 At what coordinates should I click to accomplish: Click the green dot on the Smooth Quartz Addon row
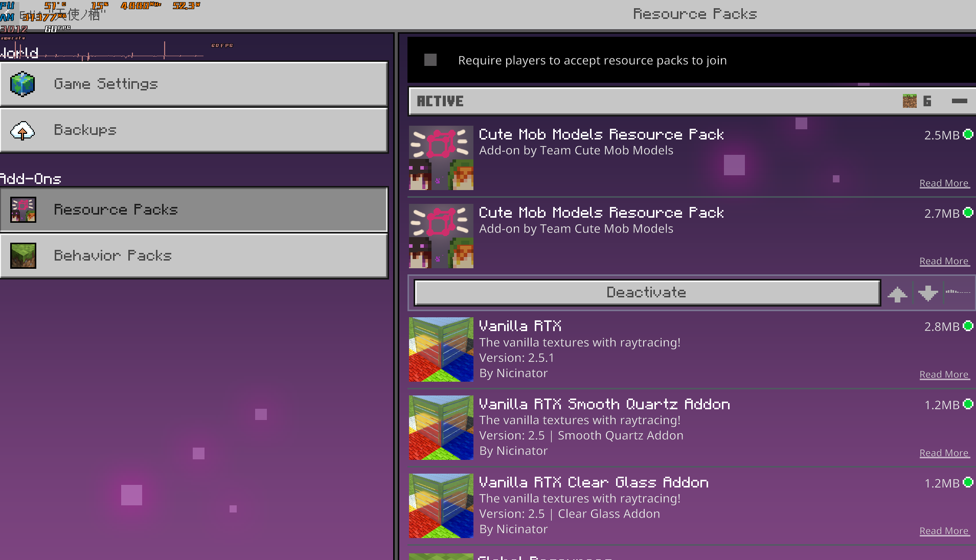point(968,404)
